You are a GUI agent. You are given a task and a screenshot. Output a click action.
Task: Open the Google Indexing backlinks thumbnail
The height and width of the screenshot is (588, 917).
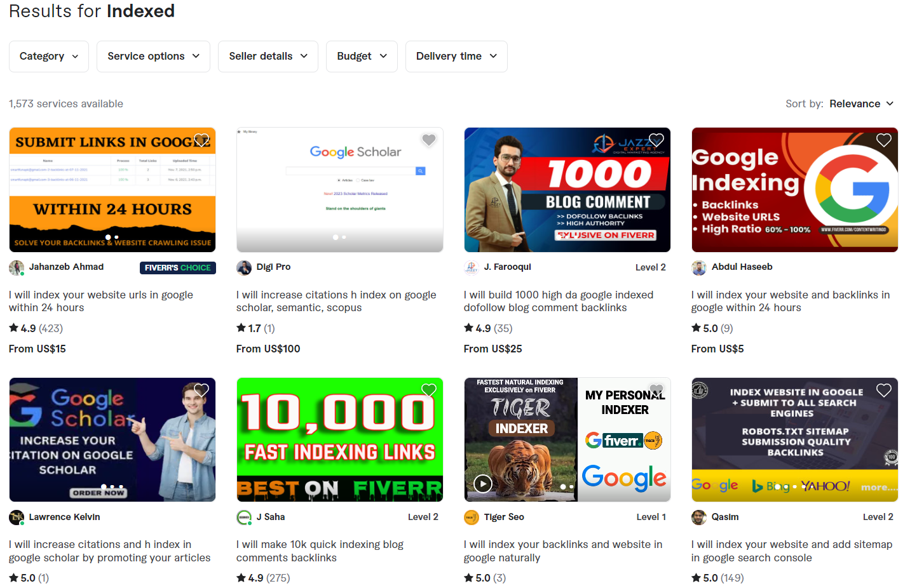[x=795, y=190]
